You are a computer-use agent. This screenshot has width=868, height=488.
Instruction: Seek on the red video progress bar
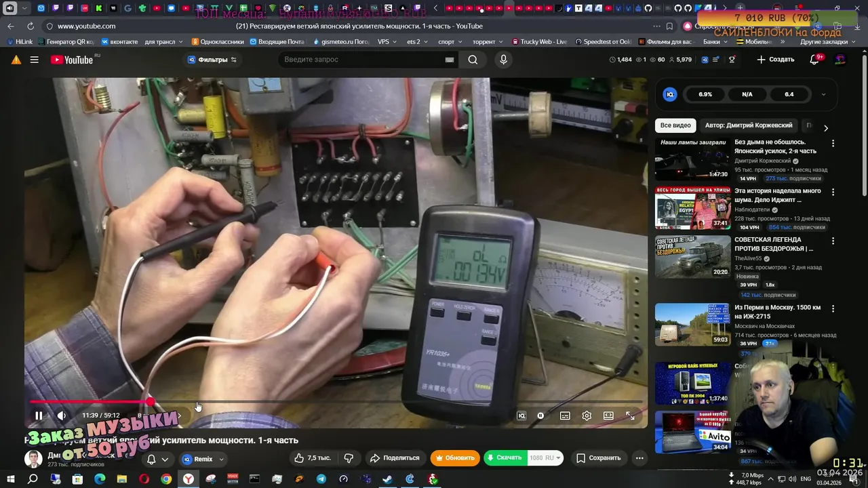336,402
